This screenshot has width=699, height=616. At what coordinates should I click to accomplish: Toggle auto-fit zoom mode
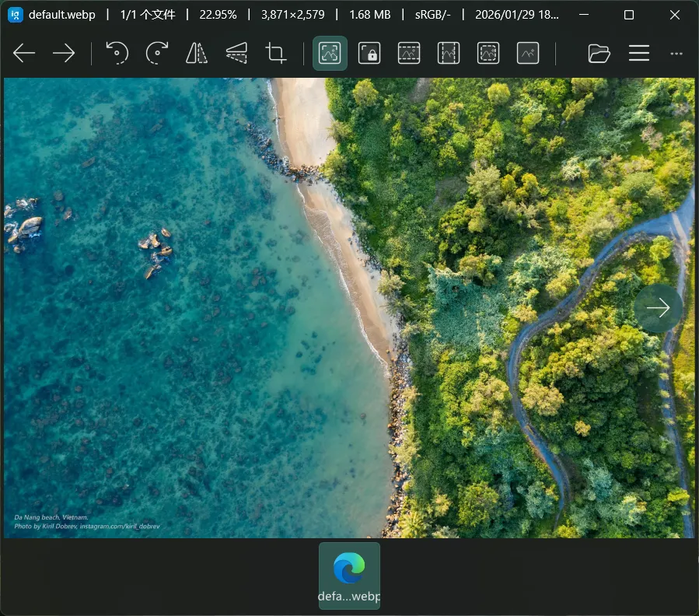[x=330, y=53]
